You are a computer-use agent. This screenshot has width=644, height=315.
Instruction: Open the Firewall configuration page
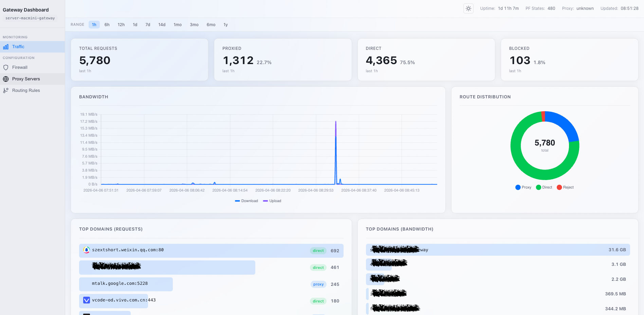(x=20, y=67)
